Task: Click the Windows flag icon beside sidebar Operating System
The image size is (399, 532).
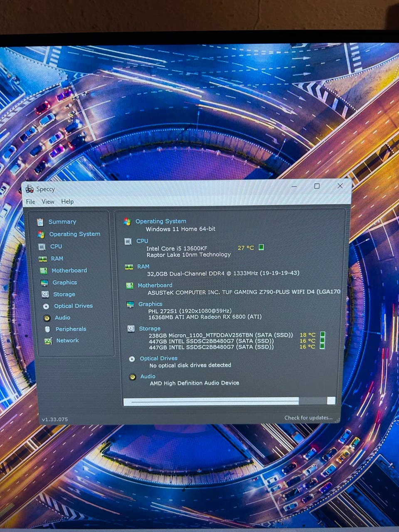Action: pyautogui.click(x=41, y=234)
